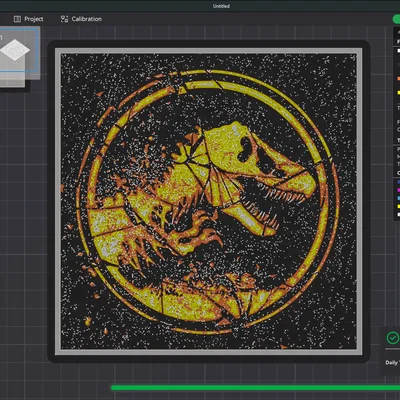Image resolution: width=400 pixels, height=400 pixels.
Task: Select the blue color swatch in the legend
Action: [x=398, y=182]
